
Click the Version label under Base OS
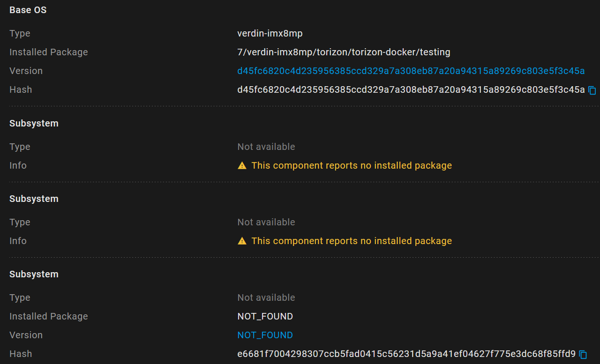click(x=26, y=71)
